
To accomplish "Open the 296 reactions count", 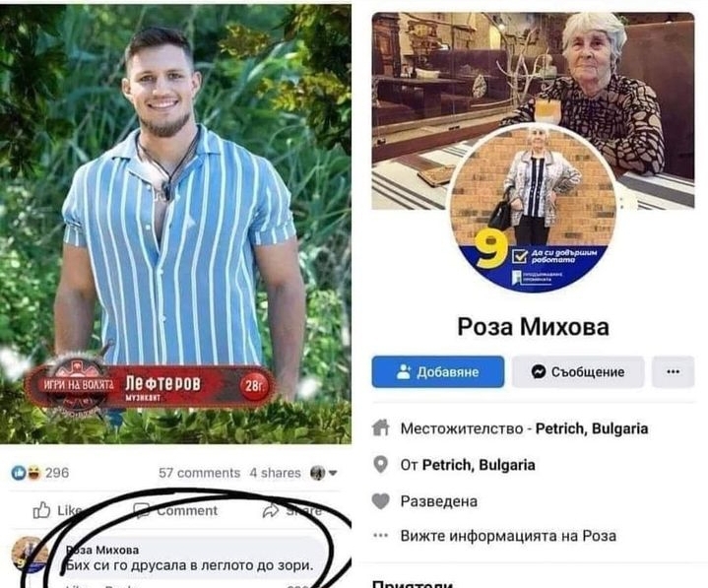I will pos(57,473).
